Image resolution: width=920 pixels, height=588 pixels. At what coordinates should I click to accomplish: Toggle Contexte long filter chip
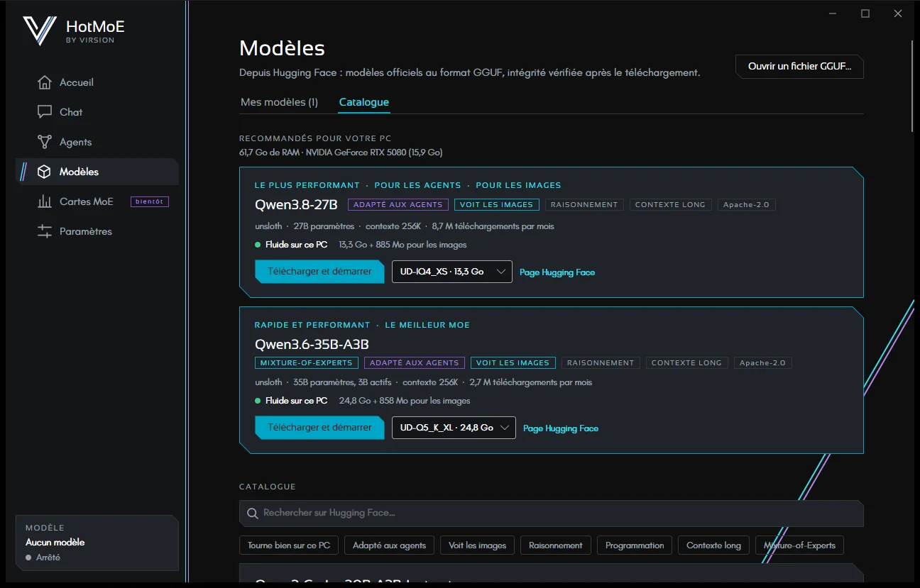714,545
